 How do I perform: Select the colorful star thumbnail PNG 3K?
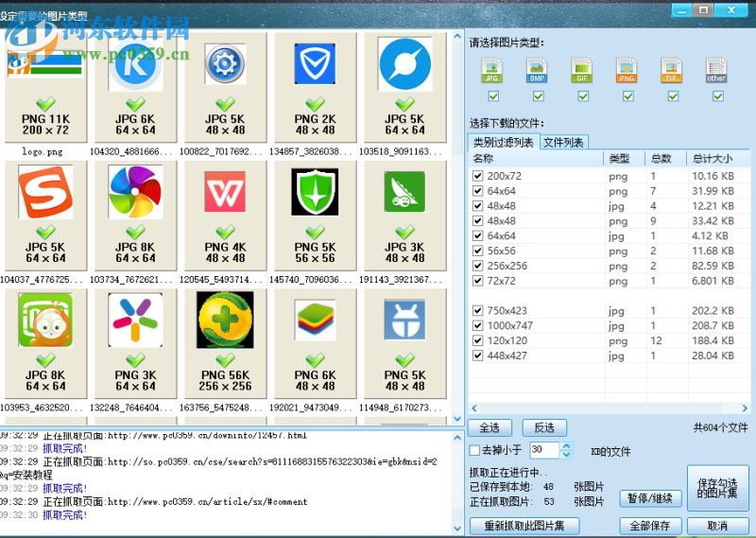point(135,343)
